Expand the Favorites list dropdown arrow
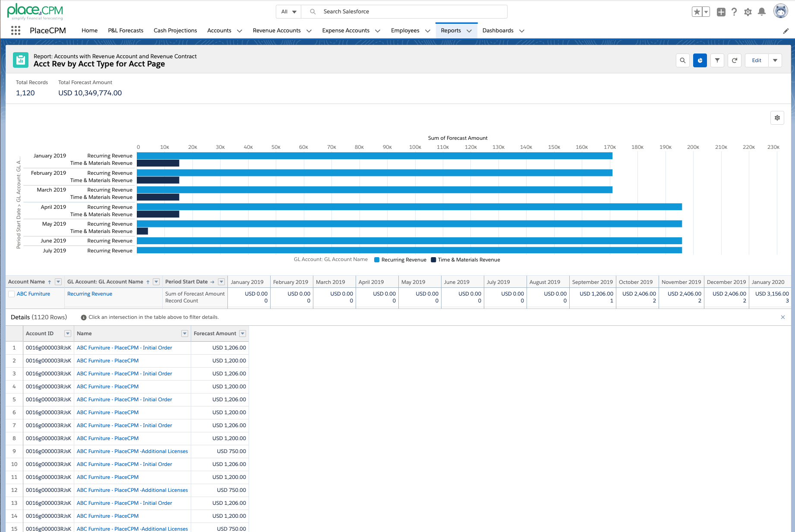The image size is (795, 532). click(x=706, y=12)
